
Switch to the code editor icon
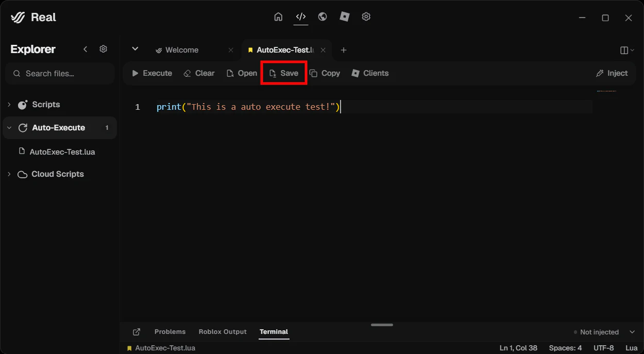301,17
